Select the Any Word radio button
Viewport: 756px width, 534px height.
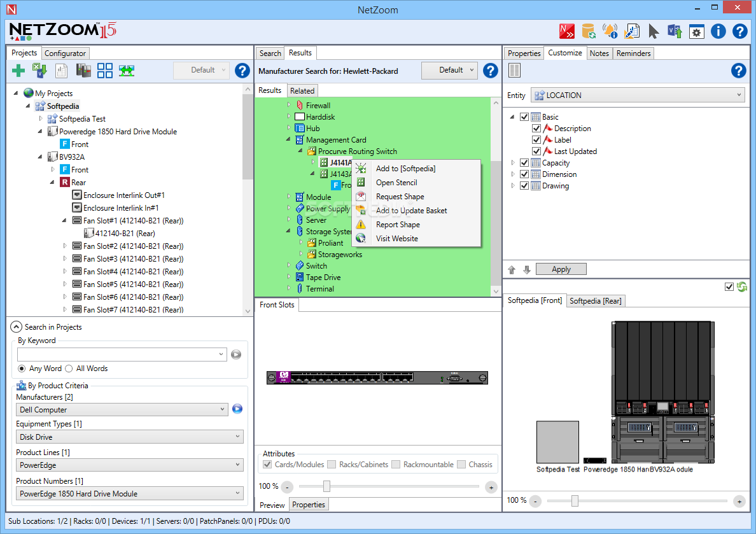coord(22,369)
